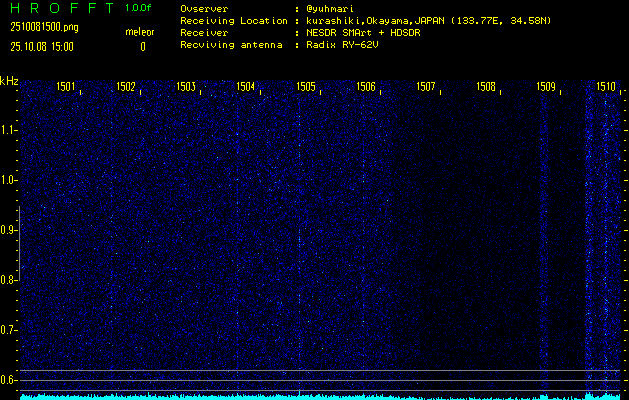Click the 1506 time marker
This screenshot has height=400, width=629.
(x=366, y=87)
